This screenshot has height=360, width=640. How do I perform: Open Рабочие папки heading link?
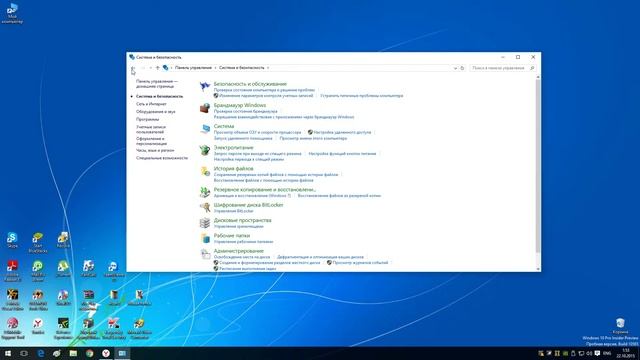(x=232, y=236)
